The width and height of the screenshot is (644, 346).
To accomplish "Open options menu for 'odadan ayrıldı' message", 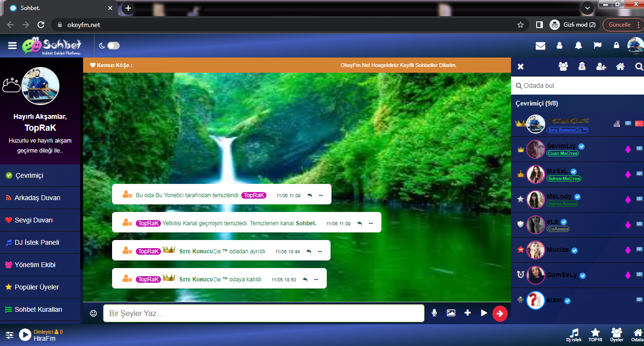I will (x=320, y=251).
